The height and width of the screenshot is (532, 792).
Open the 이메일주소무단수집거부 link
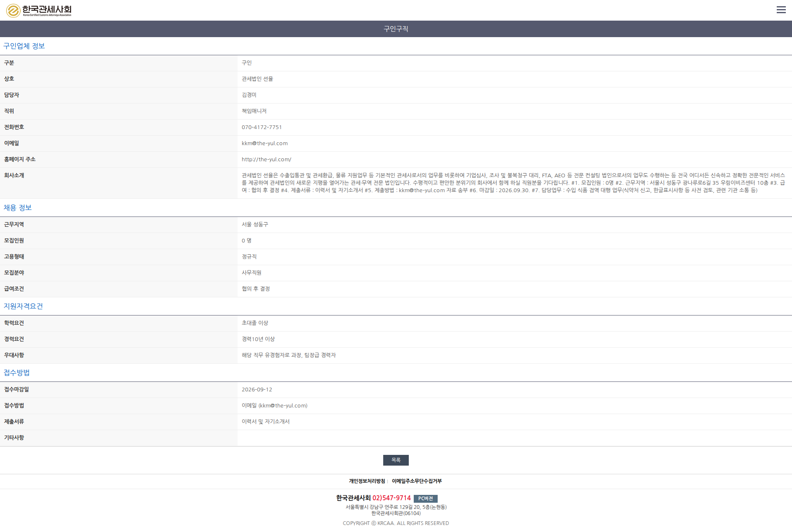[x=417, y=481]
